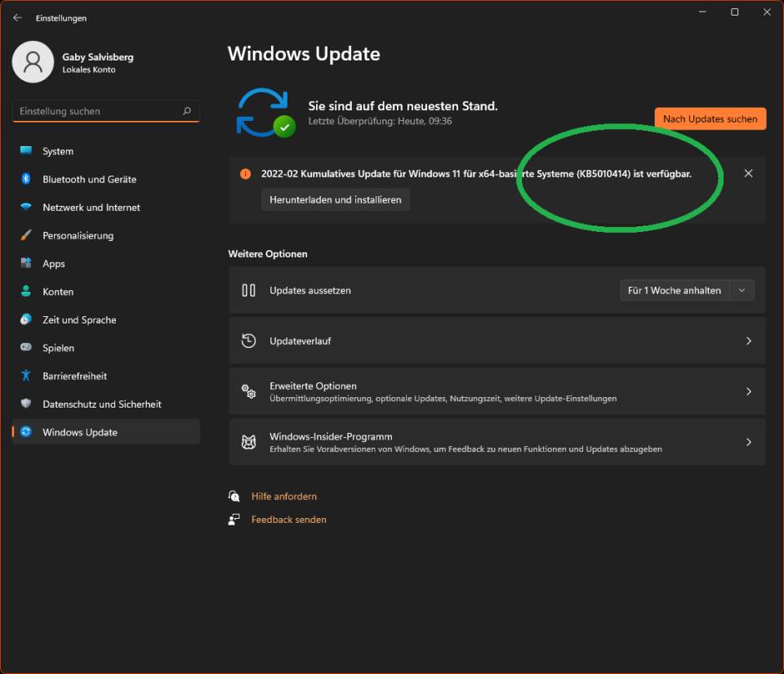Click the Feedback senden person icon
Image resolution: width=784 pixels, height=674 pixels.
(234, 520)
